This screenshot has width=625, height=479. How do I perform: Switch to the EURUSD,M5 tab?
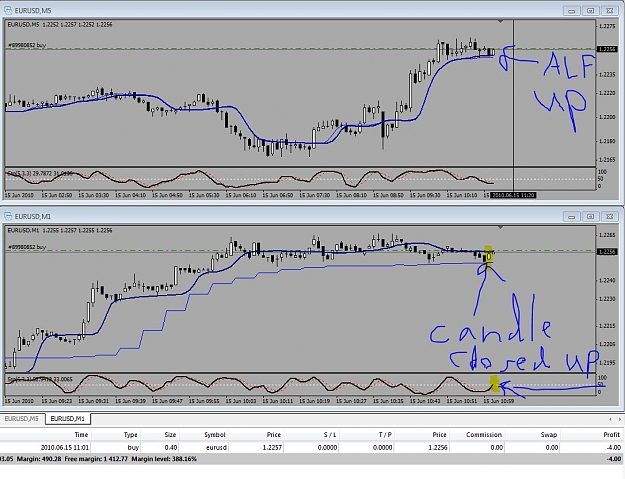click(x=22, y=419)
